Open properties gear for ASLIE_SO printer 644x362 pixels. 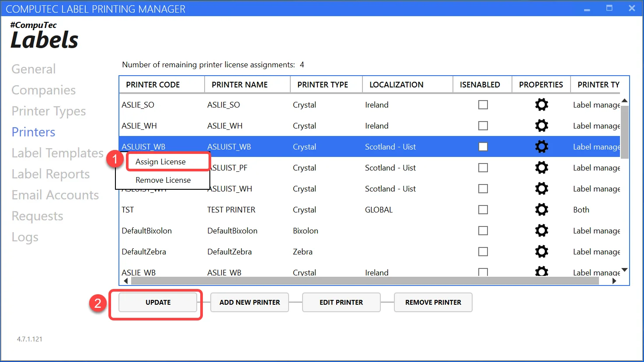coord(541,104)
